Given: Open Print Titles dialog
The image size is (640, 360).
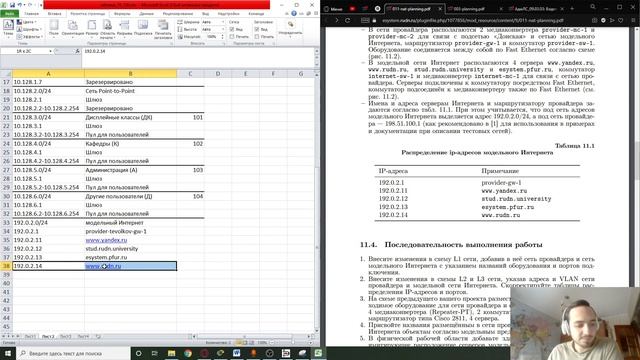Looking at the screenshot, I should click(x=163, y=29).
